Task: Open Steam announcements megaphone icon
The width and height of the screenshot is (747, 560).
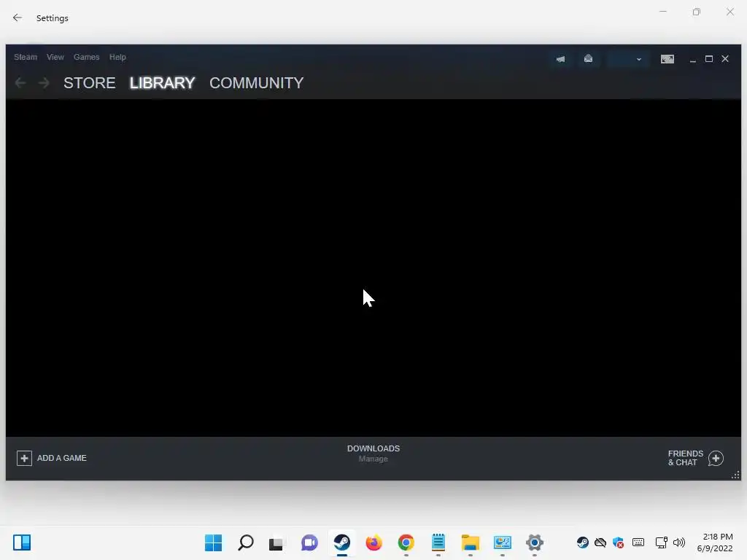Action: [x=560, y=59]
